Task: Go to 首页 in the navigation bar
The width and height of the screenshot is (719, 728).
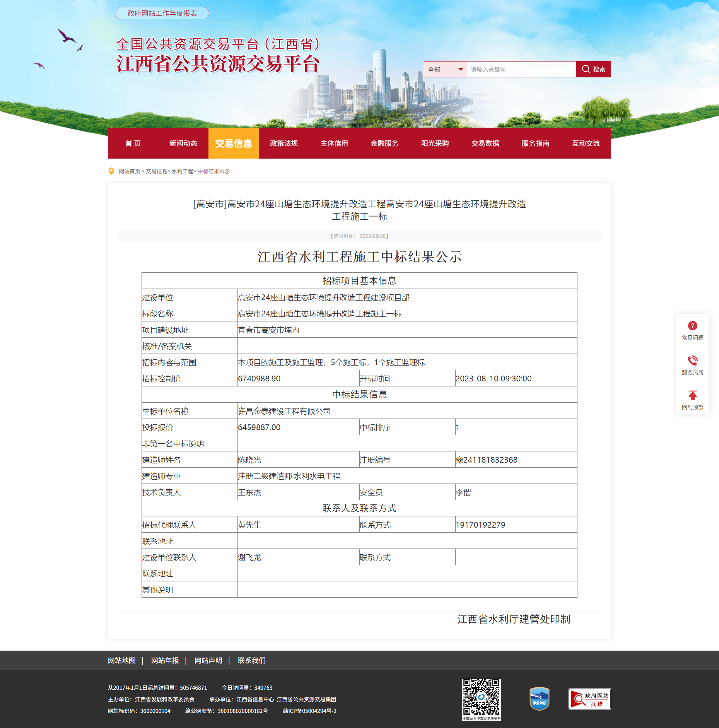Action: coord(133,143)
